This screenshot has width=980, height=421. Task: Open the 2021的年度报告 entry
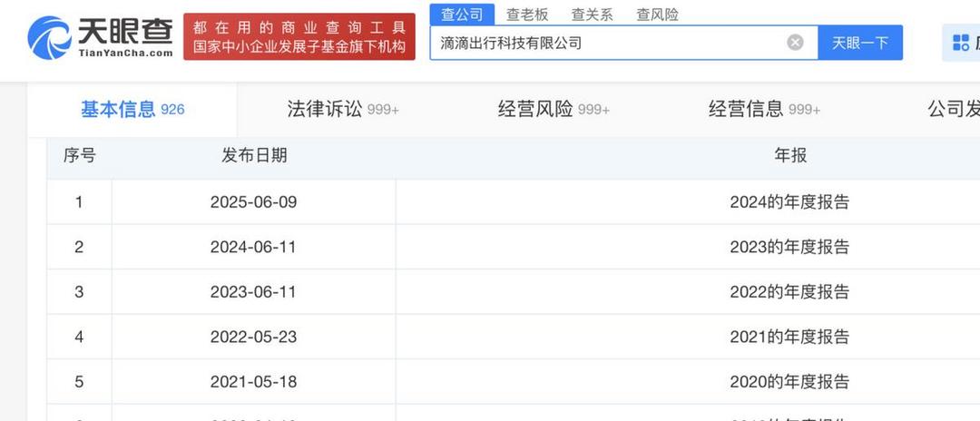pyautogui.click(x=789, y=338)
